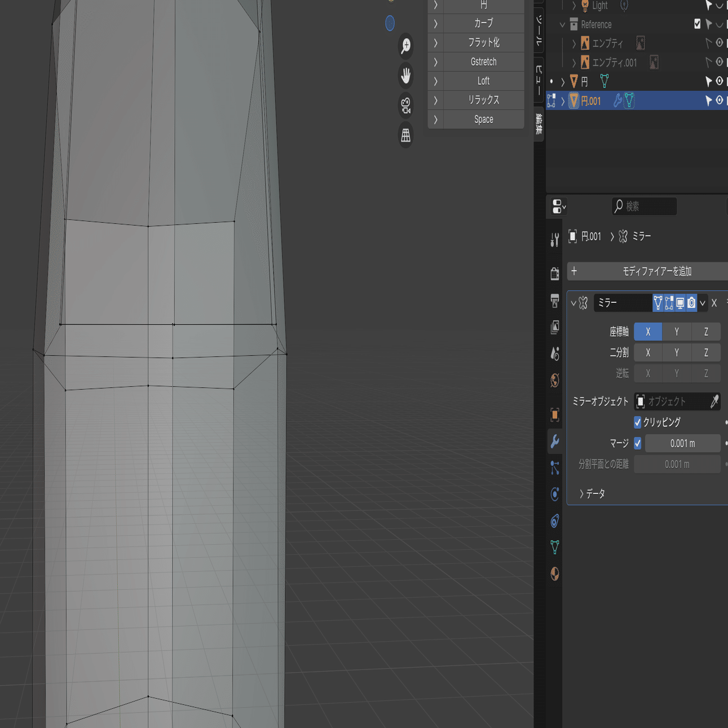This screenshot has height=728, width=728.
Task: Uncheck the マージ checkbox
Action: tap(638, 443)
